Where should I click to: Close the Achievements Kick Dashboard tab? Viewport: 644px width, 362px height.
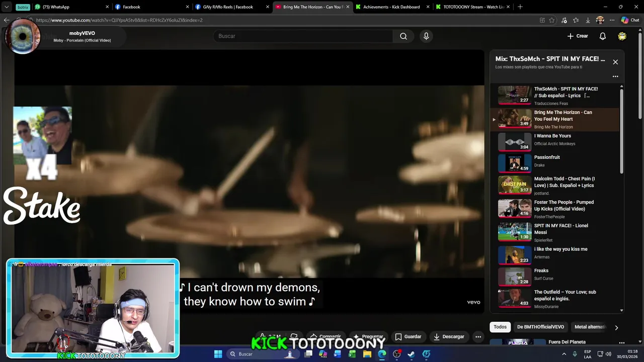click(x=428, y=7)
